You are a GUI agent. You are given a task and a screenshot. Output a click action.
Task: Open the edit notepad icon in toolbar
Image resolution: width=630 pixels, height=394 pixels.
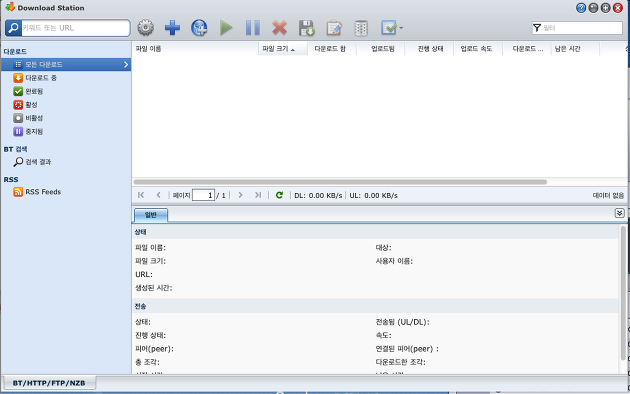tap(333, 28)
